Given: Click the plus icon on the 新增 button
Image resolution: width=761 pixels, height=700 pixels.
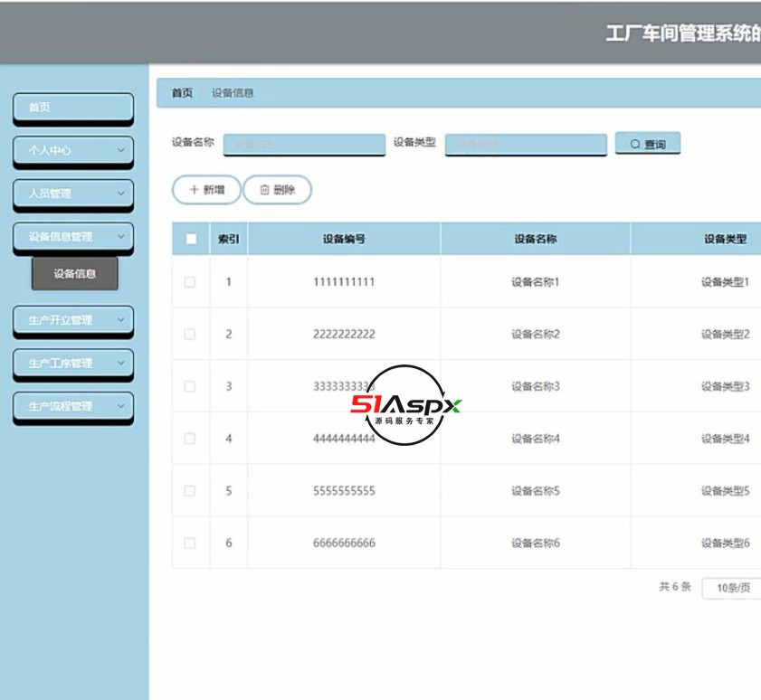Looking at the screenshot, I should click(192, 190).
